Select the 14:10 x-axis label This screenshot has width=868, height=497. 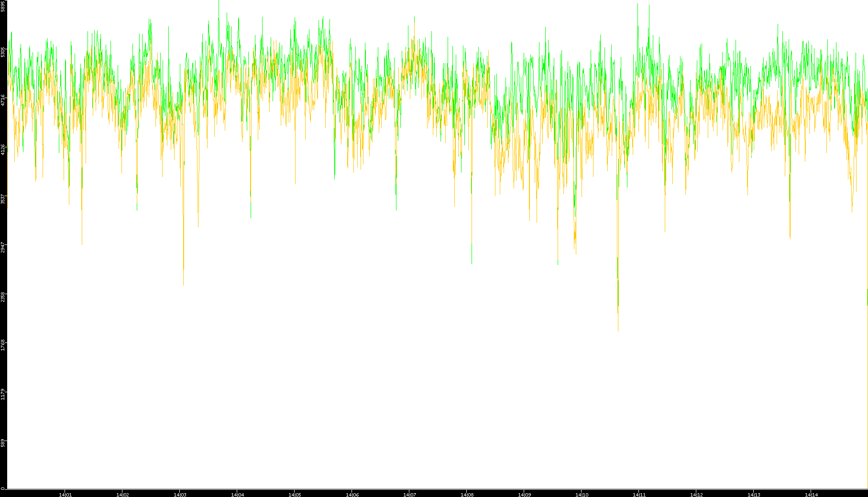coord(582,495)
